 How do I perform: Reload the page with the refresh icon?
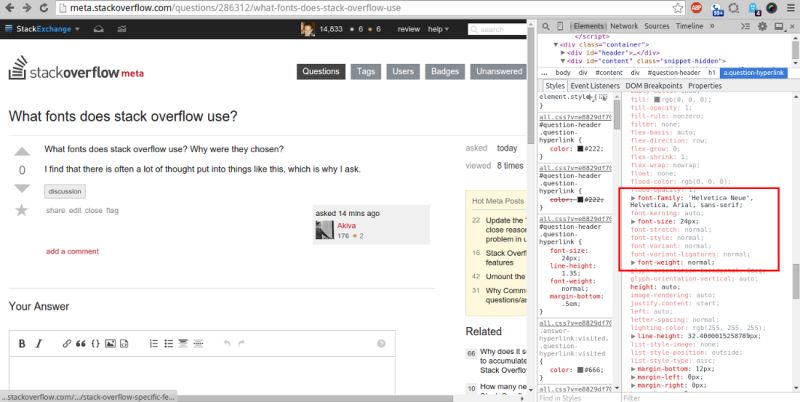44,8
